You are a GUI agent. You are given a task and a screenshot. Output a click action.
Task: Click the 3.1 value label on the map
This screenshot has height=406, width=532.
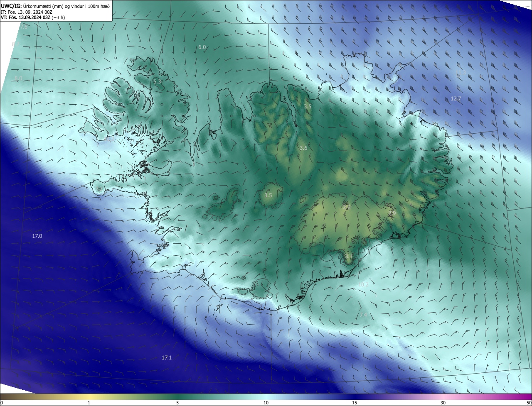point(348,257)
